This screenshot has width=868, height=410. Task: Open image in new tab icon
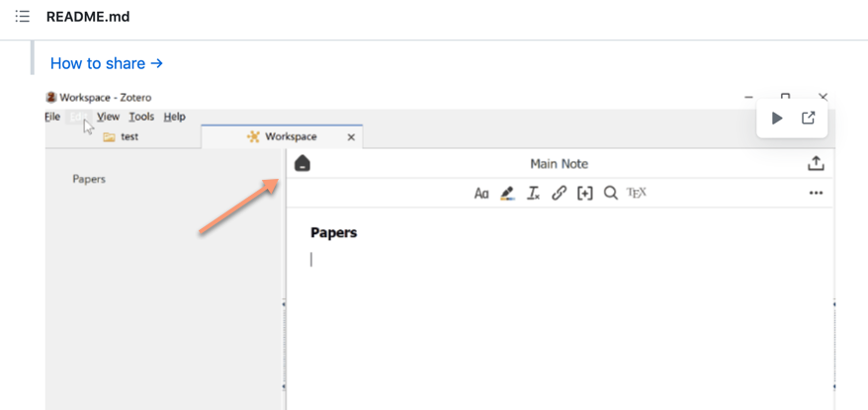(809, 118)
